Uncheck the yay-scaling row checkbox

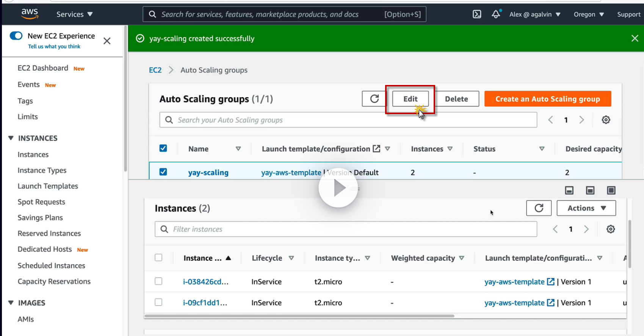pos(163,172)
